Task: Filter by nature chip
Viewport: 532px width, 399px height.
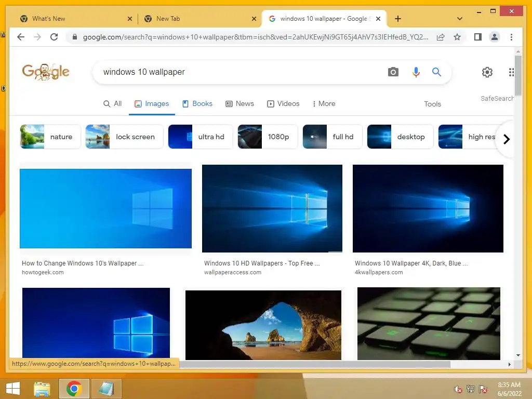Action: tap(50, 137)
